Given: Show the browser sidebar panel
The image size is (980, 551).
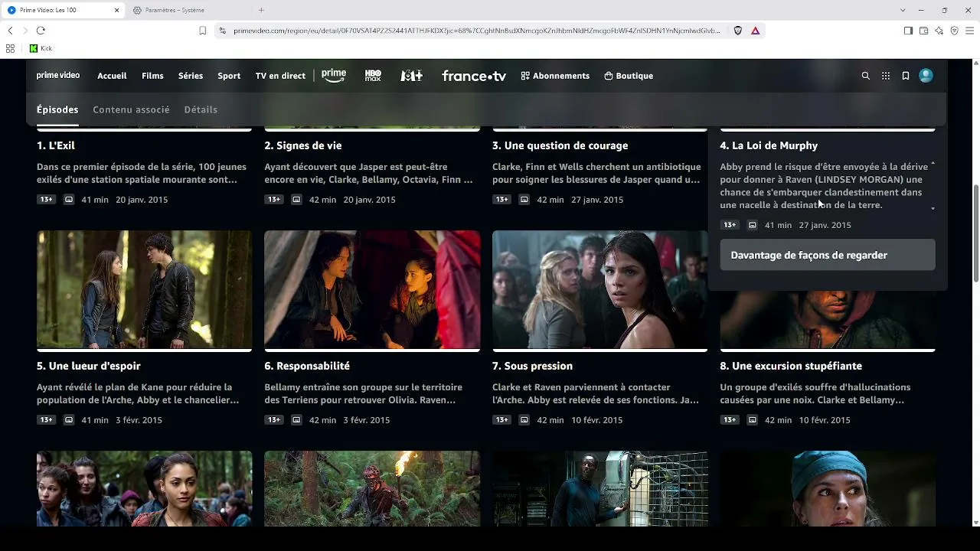Looking at the screenshot, I should tap(908, 31).
